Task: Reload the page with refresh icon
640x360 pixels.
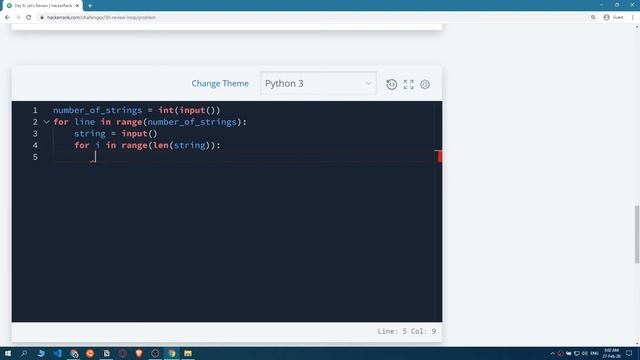Action: click(x=29, y=17)
